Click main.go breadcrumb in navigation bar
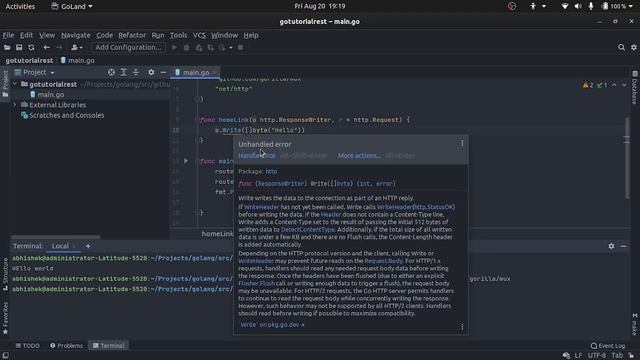 (78, 60)
